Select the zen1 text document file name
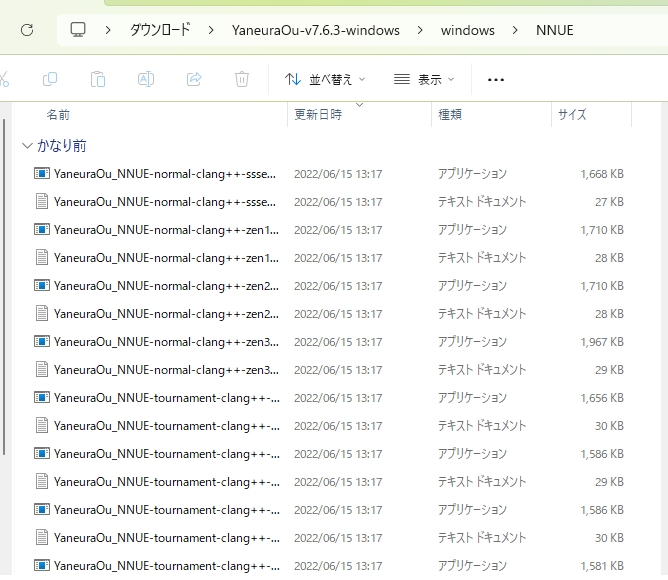 point(166,258)
